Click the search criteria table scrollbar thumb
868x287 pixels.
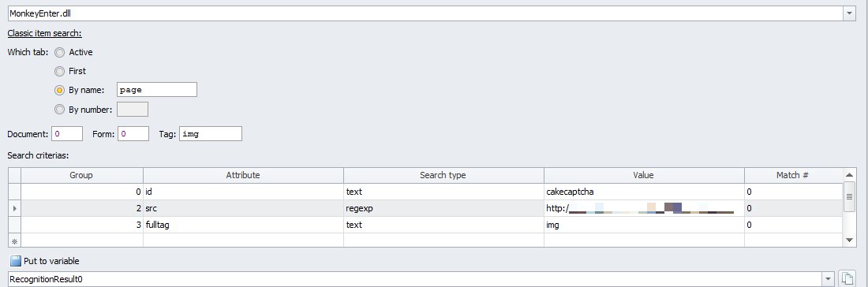click(850, 196)
